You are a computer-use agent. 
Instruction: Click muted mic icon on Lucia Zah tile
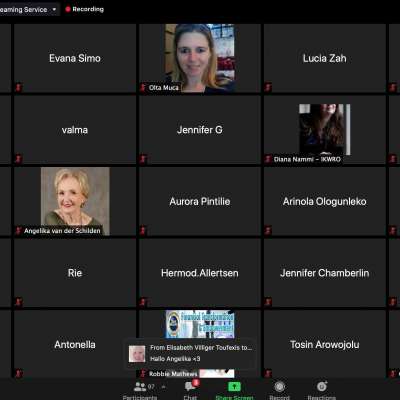tap(268, 88)
